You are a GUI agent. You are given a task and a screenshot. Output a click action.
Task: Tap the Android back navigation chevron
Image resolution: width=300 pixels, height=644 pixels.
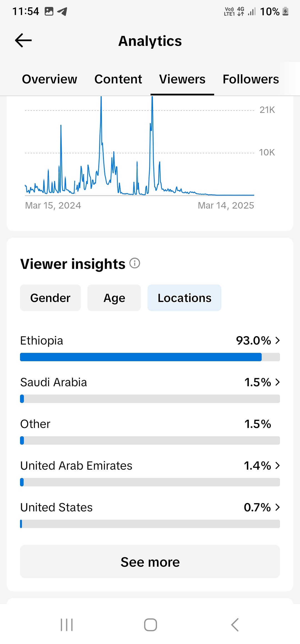[235, 625]
